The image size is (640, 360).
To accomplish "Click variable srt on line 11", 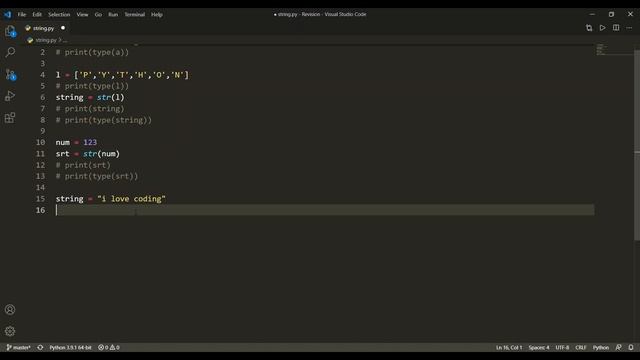I will (62, 154).
